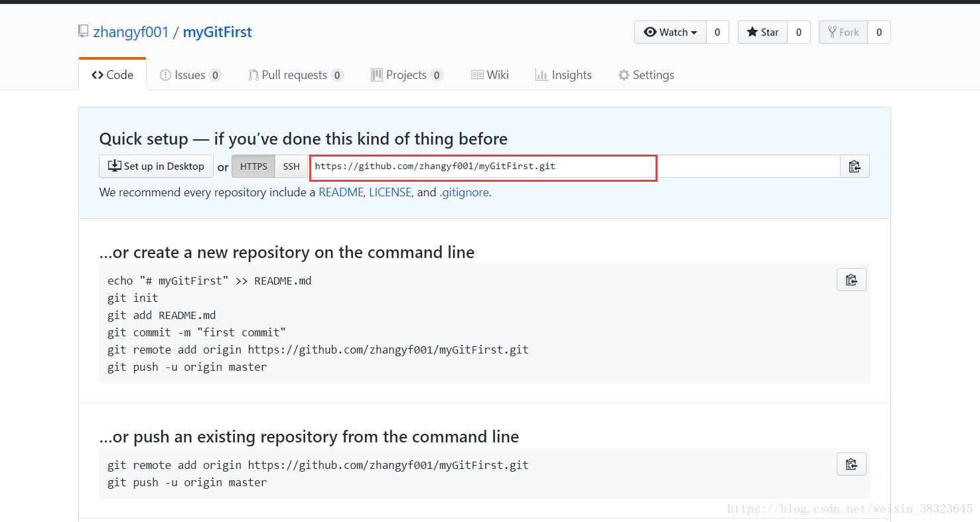Open the .gitignore recommendation link
Screen dimensions: 980x522
coord(464,192)
